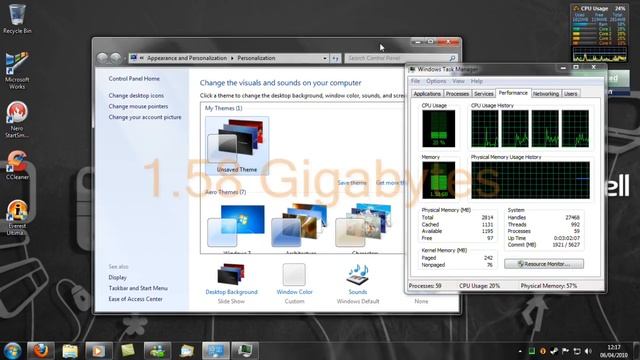Select the Performance tab

point(513,93)
